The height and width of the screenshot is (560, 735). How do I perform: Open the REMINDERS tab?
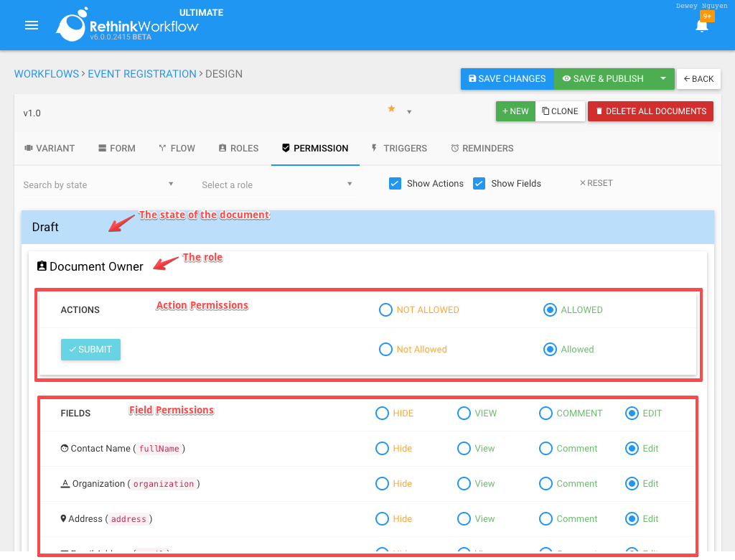(482, 148)
